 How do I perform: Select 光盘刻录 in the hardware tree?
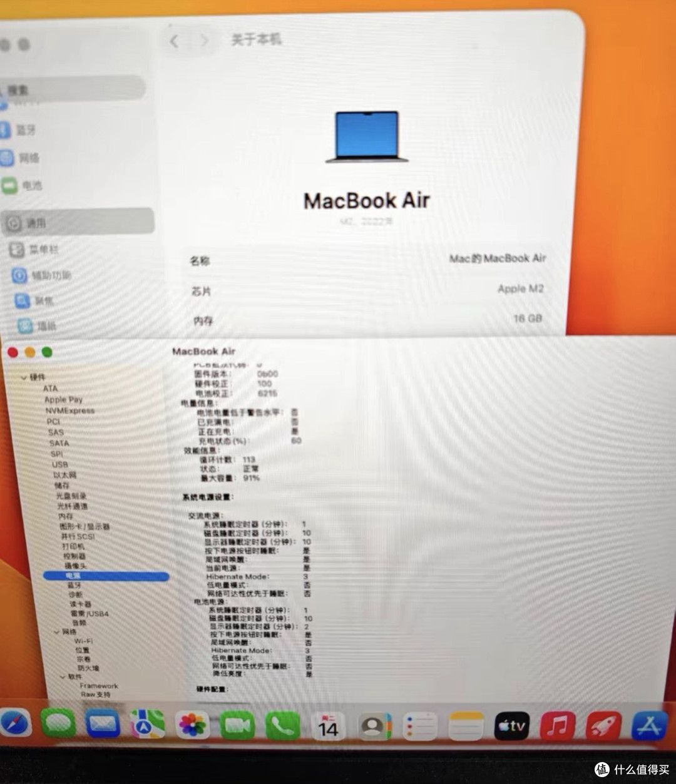pyautogui.click(x=71, y=496)
